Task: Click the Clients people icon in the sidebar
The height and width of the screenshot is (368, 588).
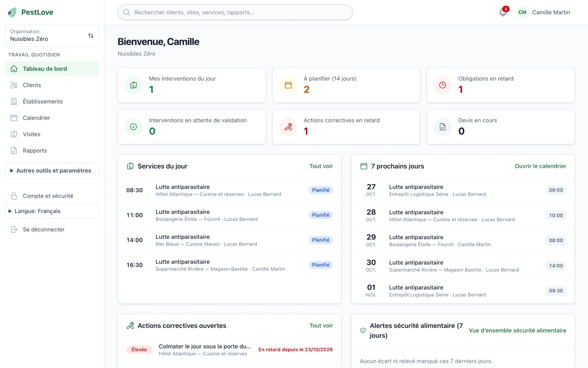Action: tap(14, 85)
